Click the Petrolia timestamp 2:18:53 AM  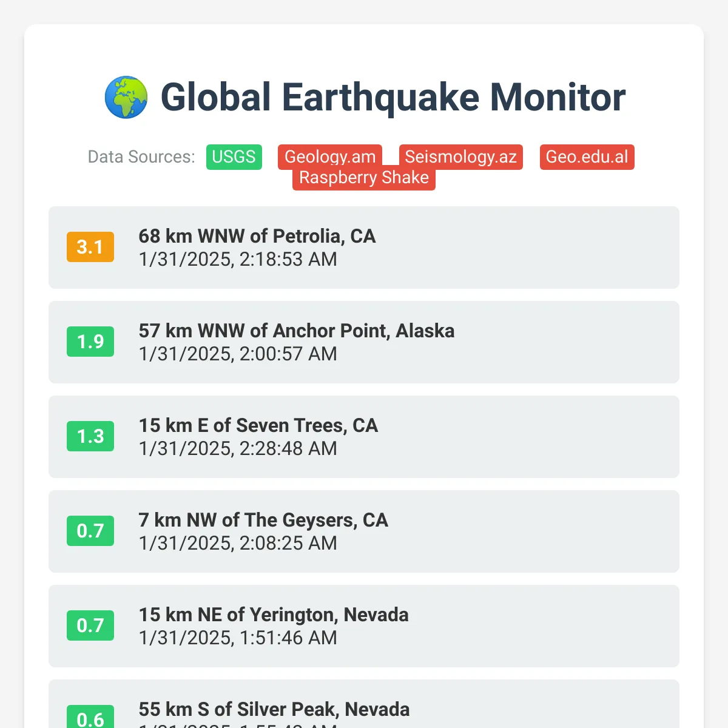pos(288,259)
